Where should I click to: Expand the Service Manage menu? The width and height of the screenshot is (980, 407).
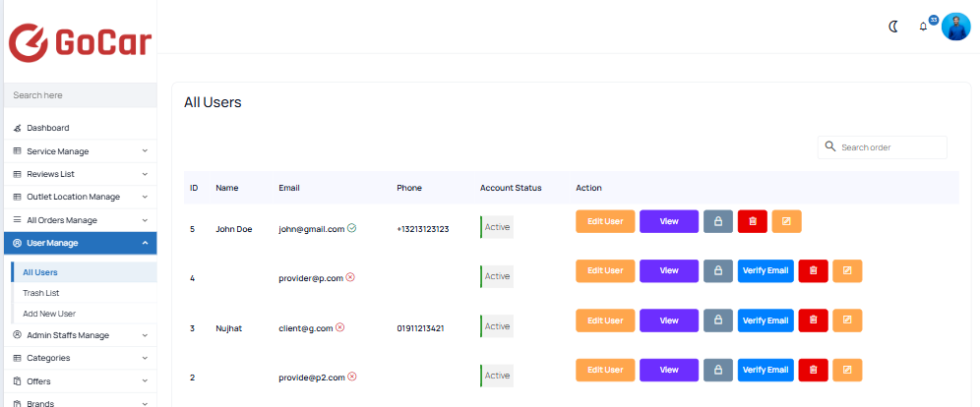click(80, 151)
